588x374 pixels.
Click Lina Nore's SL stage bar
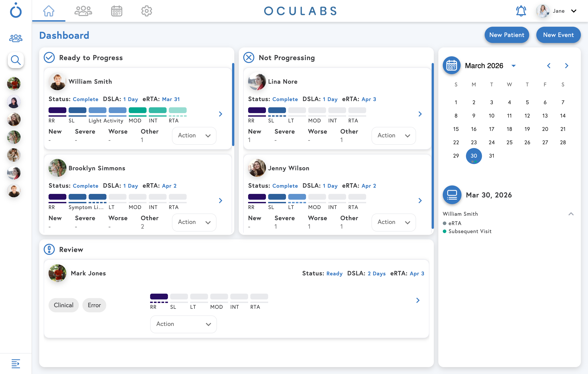(x=277, y=110)
